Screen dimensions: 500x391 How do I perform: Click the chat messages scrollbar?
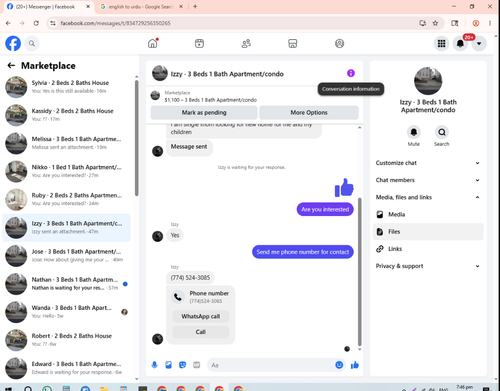(359, 272)
